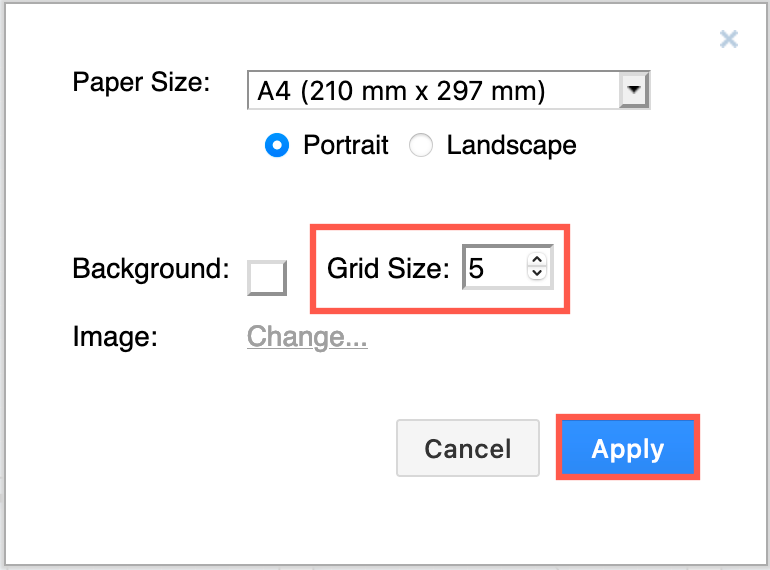Click the Portrait orientation label text
The height and width of the screenshot is (570, 770).
[x=345, y=145]
